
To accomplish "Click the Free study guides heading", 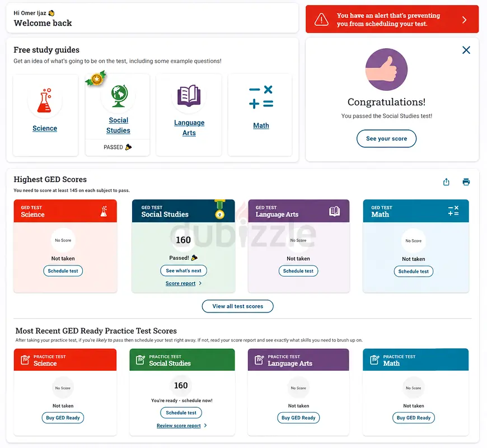I will click(46, 50).
